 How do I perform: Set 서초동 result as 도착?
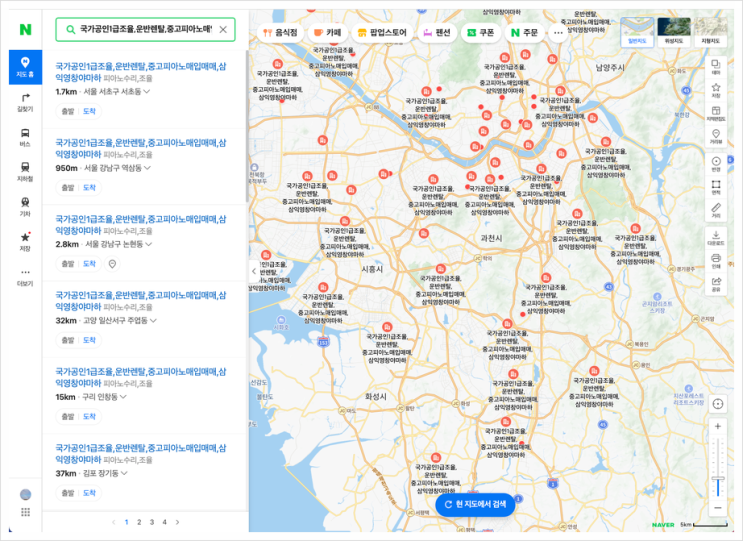click(89, 111)
